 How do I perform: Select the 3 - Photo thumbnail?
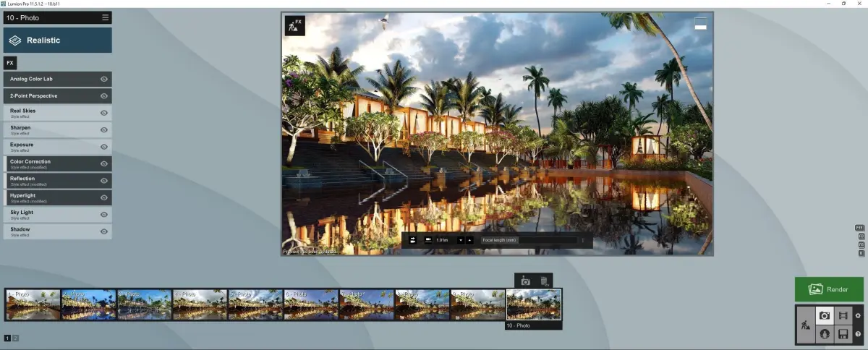(x=145, y=304)
